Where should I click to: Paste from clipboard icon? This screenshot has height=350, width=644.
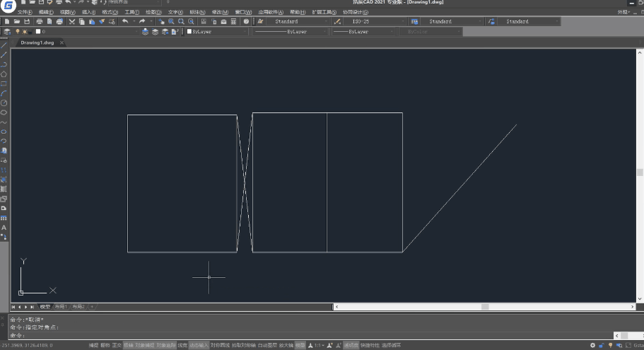pyautogui.click(x=92, y=21)
